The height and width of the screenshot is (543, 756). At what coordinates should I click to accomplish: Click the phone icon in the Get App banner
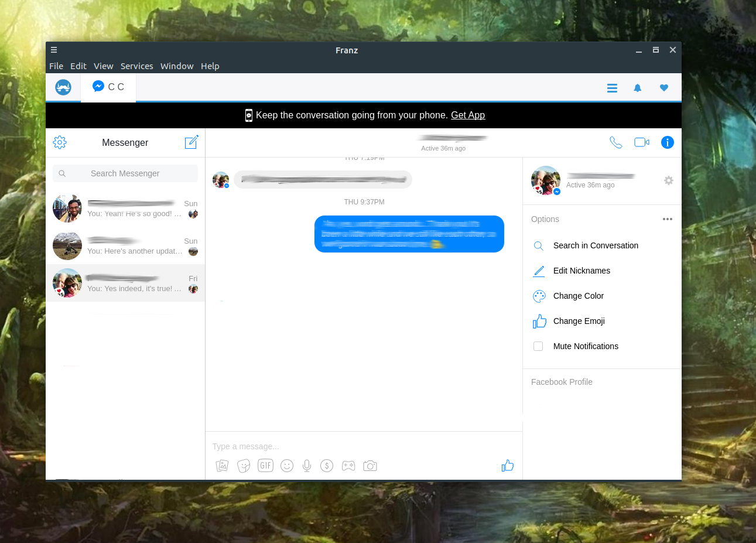tap(249, 115)
